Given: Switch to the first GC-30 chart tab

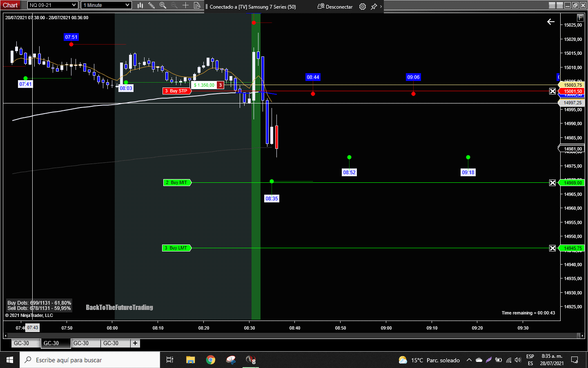Looking at the screenshot, I should pos(25,343).
